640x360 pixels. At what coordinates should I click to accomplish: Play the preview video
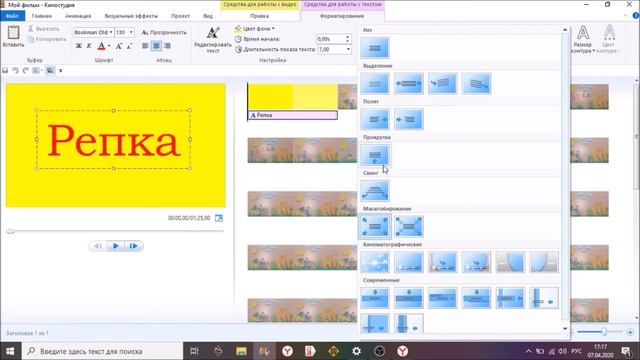point(116,246)
